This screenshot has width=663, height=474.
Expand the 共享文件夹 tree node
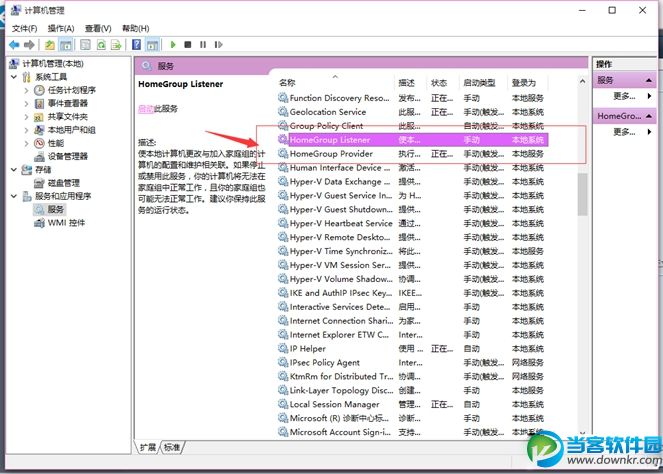pos(26,117)
